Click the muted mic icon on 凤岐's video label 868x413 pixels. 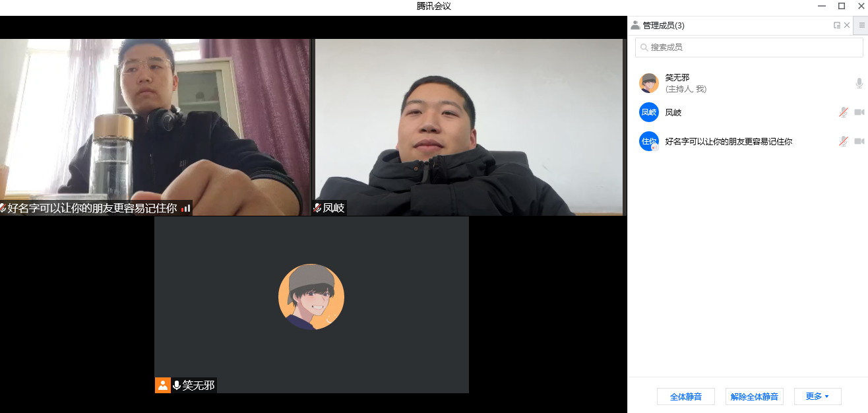pos(317,208)
